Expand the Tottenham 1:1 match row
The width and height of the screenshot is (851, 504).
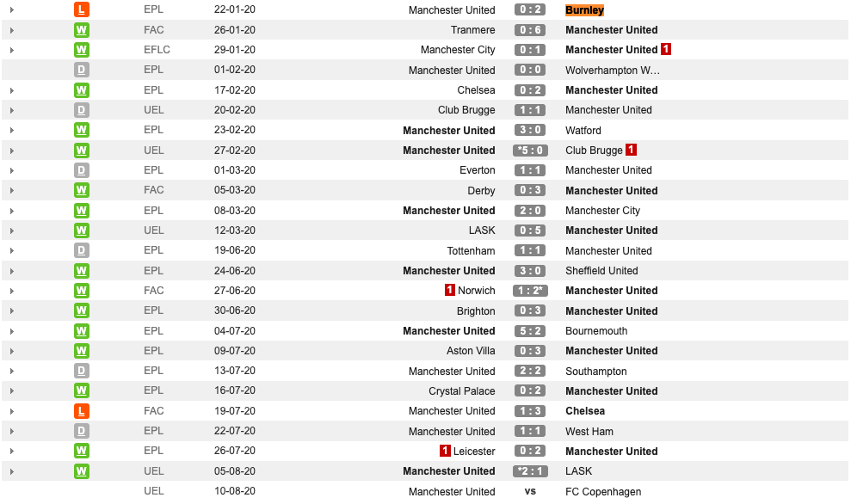click(11, 250)
